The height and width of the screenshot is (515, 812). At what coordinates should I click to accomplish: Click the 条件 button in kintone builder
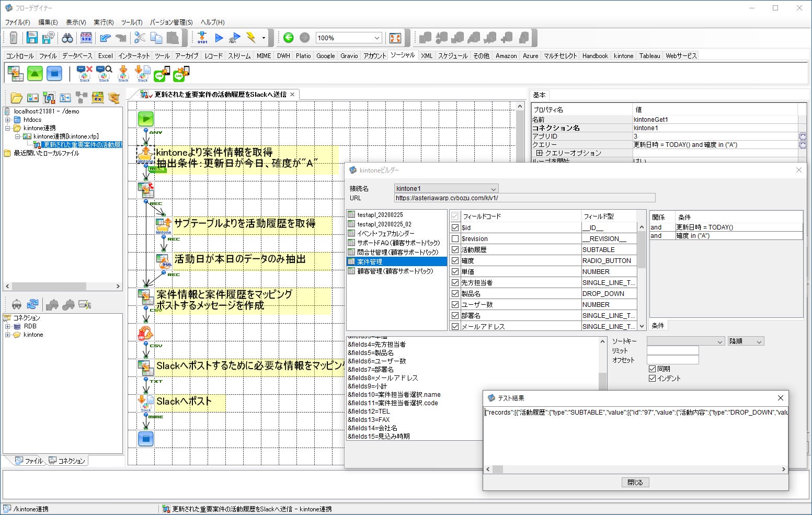click(658, 325)
